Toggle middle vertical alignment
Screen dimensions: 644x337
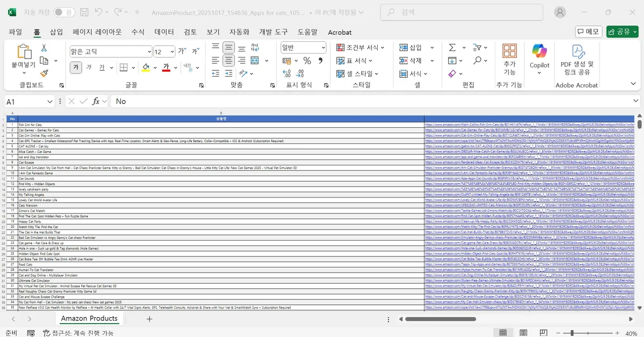pos(229,47)
